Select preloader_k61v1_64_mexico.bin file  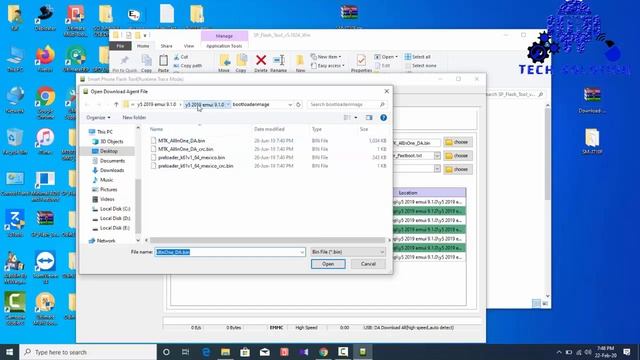191,158
